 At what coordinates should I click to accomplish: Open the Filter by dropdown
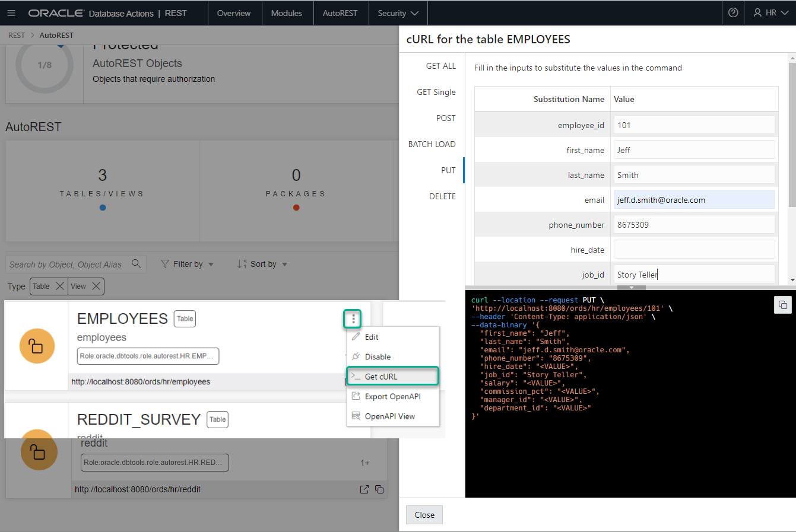point(188,264)
